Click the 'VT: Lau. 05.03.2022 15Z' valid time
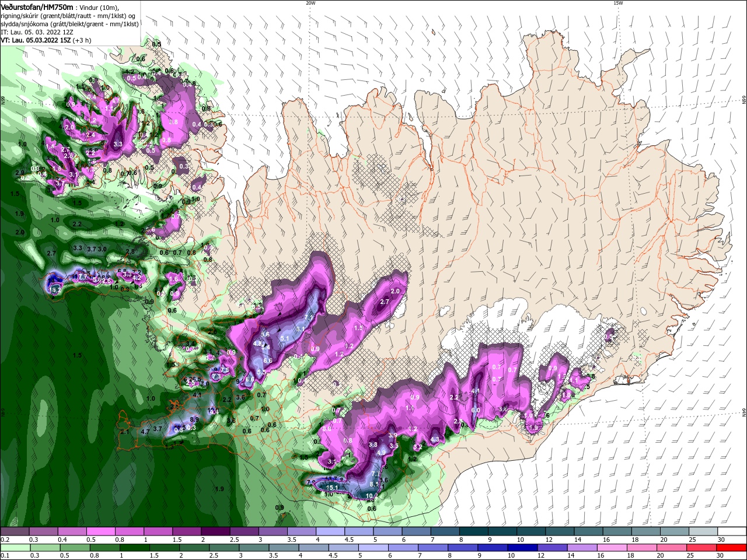The image size is (747, 560). 36,40
